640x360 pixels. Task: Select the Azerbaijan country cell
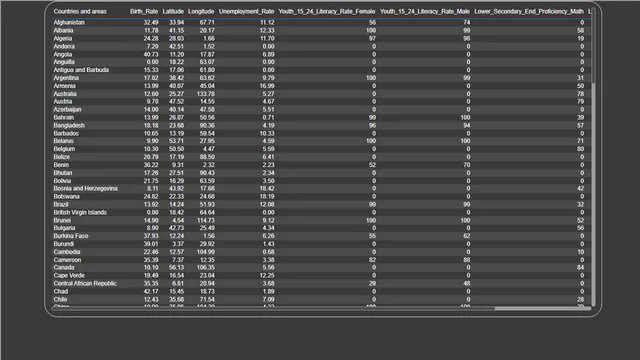click(67, 109)
